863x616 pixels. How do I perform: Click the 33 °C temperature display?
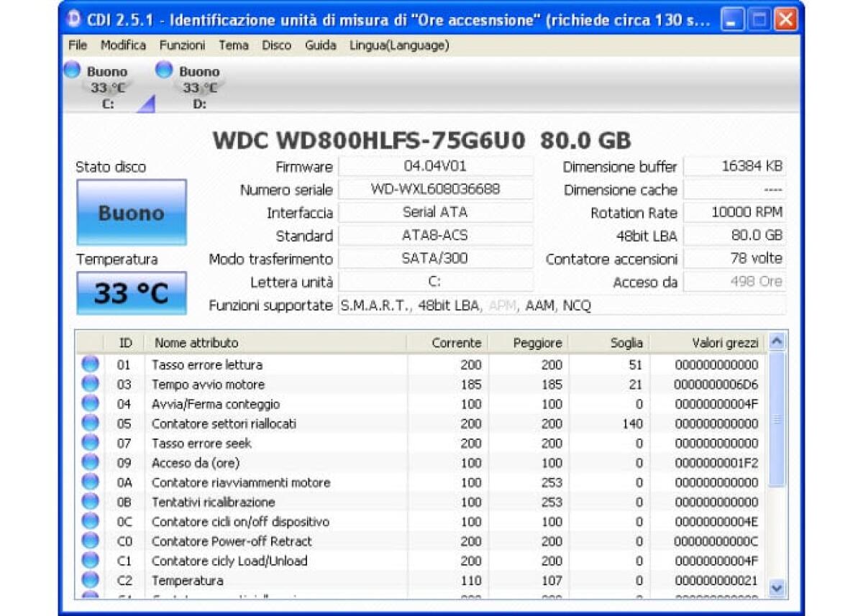point(130,293)
